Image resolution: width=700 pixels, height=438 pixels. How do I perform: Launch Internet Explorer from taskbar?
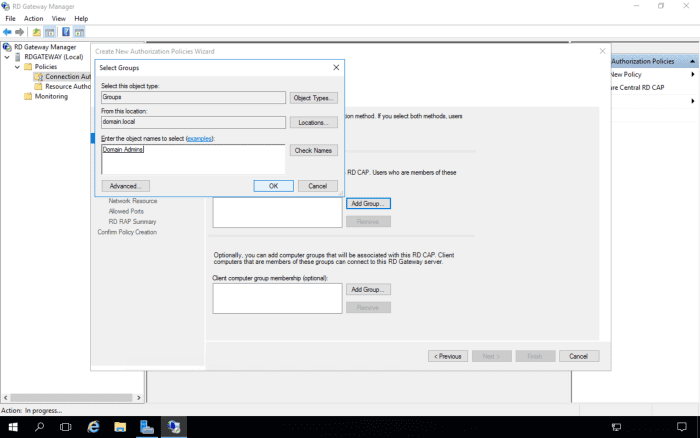(93, 427)
